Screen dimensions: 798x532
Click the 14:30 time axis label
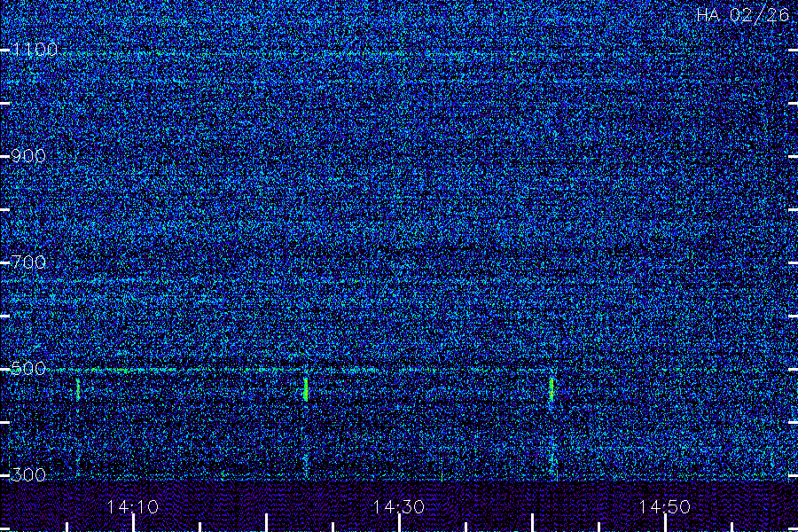(x=398, y=507)
